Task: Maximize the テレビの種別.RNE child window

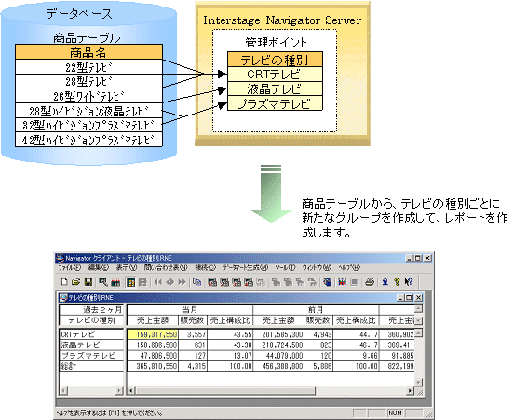Action: pyautogui.click(x=409, y=298)
